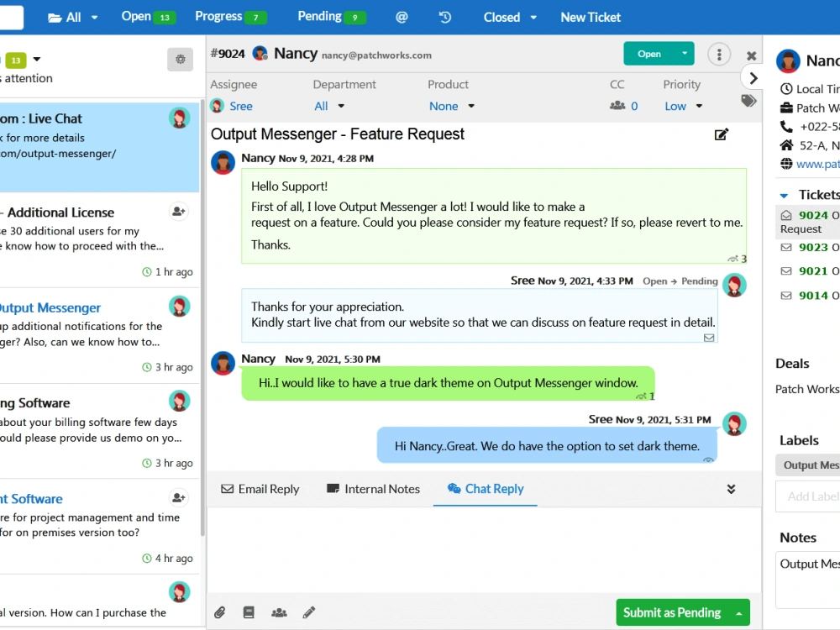Change Priority from Low dropdown
Image resolution: width=840 pixels, height=630 pixels.
683,106
